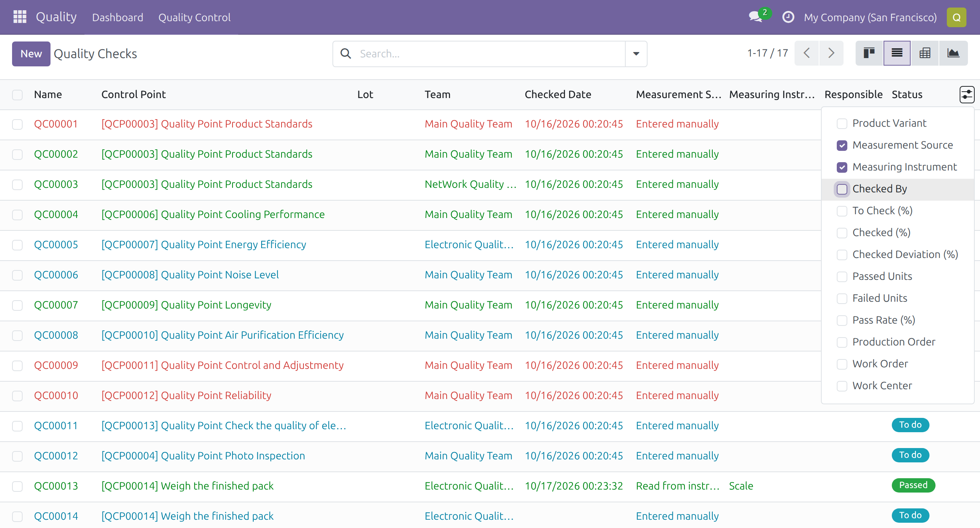Open record QC00001
Screen dimensions: 980x528
[x=56, y=124]
